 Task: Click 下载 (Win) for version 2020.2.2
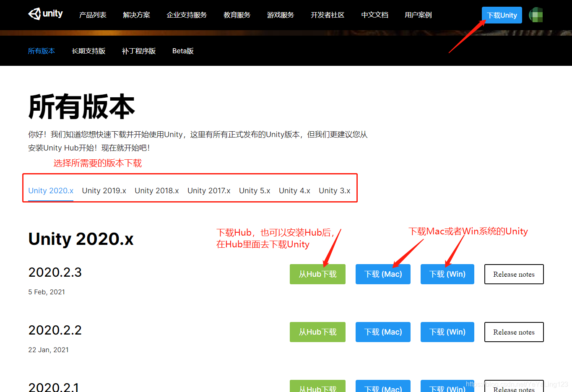[447, 332]
